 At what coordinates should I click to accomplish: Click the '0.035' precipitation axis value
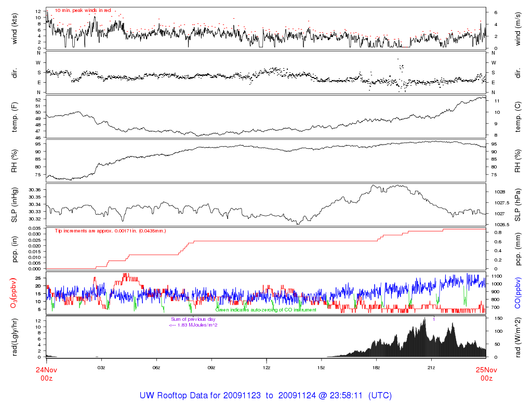(x=35, y=229)
